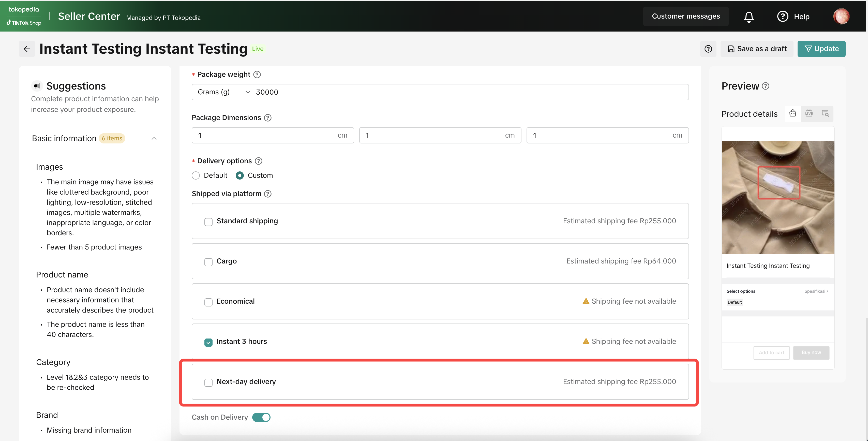Viewport: 868px width, 441px height.
Task: Check the Standard shipping checkbox
Action: coord(208,222)
